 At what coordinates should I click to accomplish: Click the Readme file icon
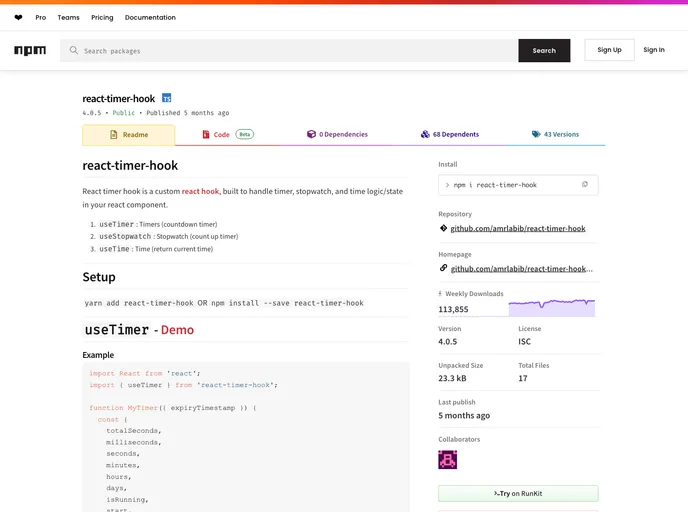pos(114,135)
